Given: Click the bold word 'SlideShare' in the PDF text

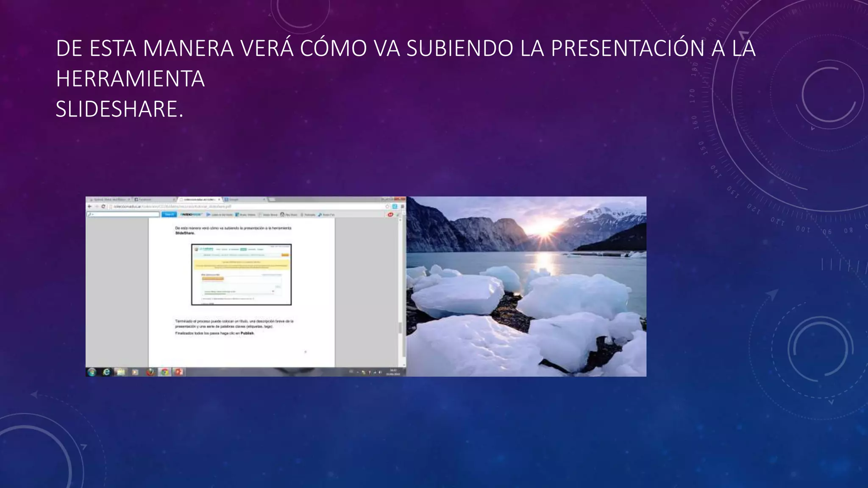Looking at the screenshot, I should tap(185, 233).
